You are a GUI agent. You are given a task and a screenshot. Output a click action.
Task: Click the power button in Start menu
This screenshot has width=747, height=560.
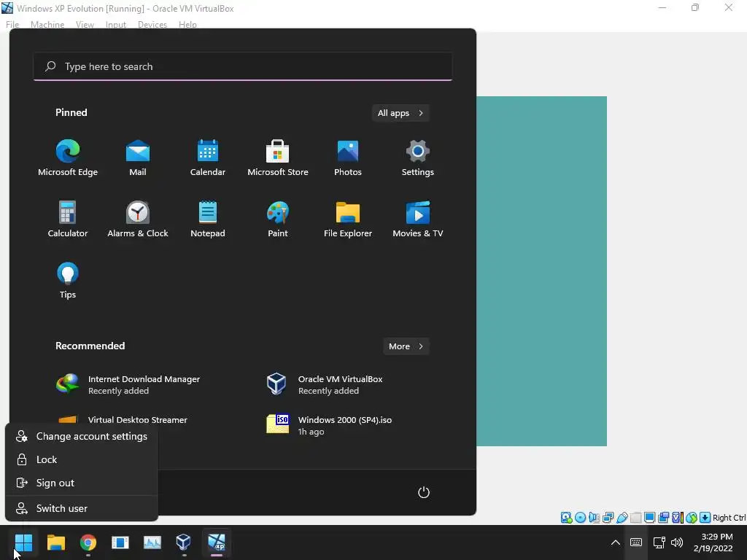point(424,492)
